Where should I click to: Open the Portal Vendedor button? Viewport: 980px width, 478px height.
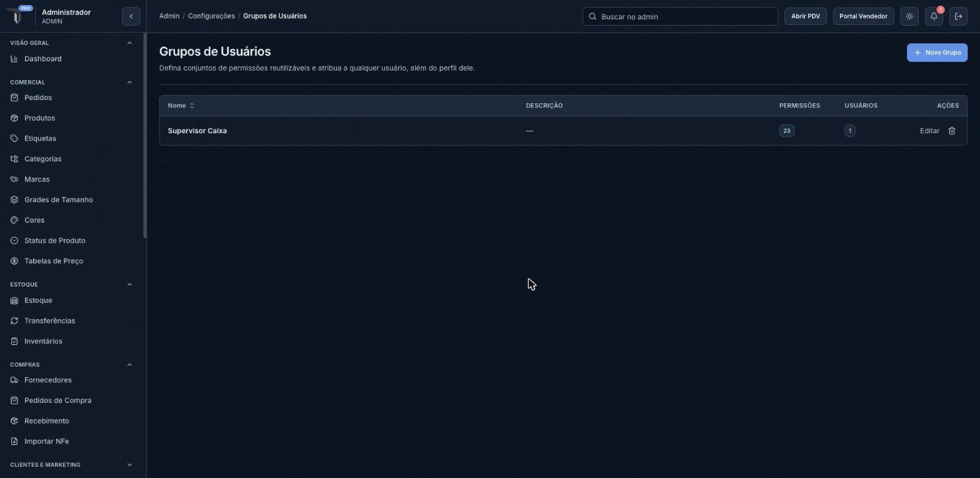point(863,16)
